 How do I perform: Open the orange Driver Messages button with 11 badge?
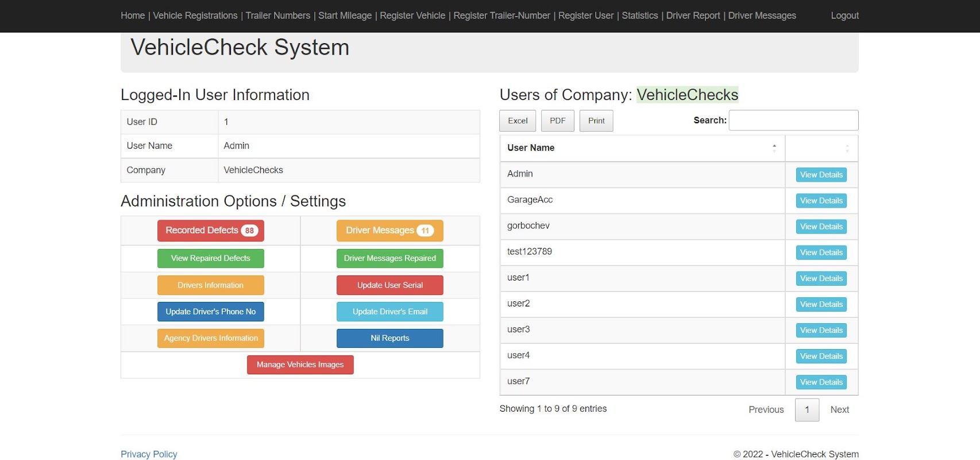click(390, 231)
